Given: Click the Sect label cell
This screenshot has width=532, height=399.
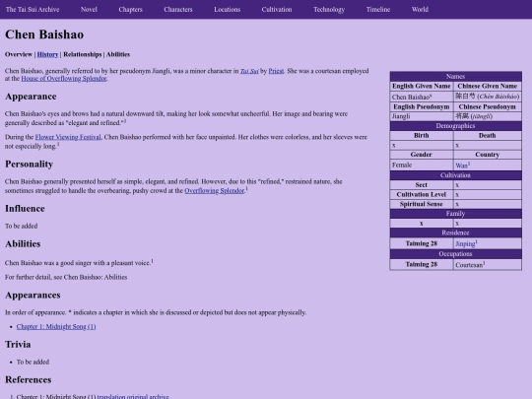Looking at the screenshot, I should click(x=422, y=185).
